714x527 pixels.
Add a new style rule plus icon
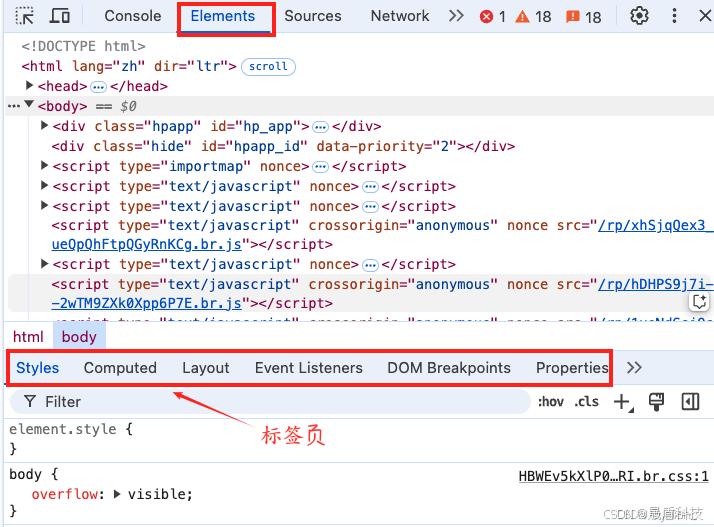(x=623, y=402)
